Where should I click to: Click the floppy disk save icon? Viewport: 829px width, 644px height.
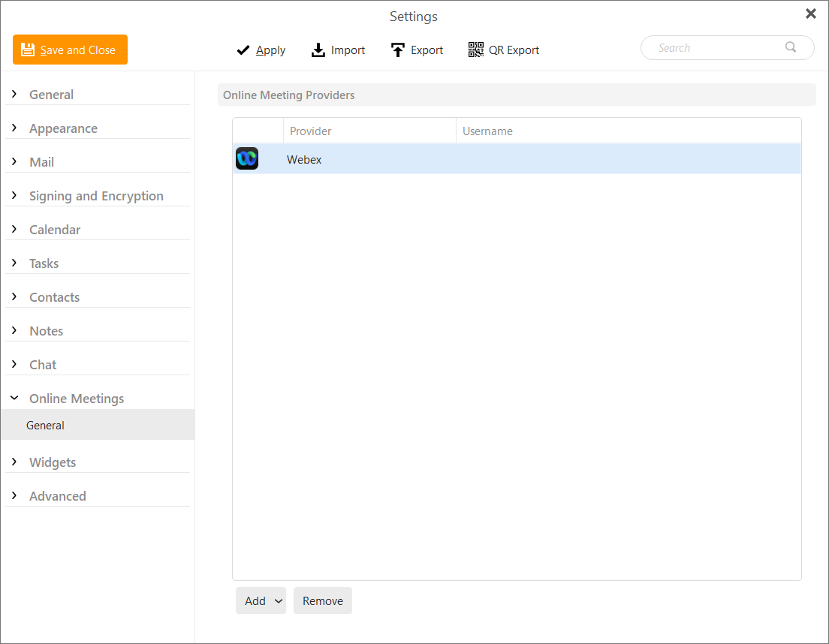[x=28, y=50]
